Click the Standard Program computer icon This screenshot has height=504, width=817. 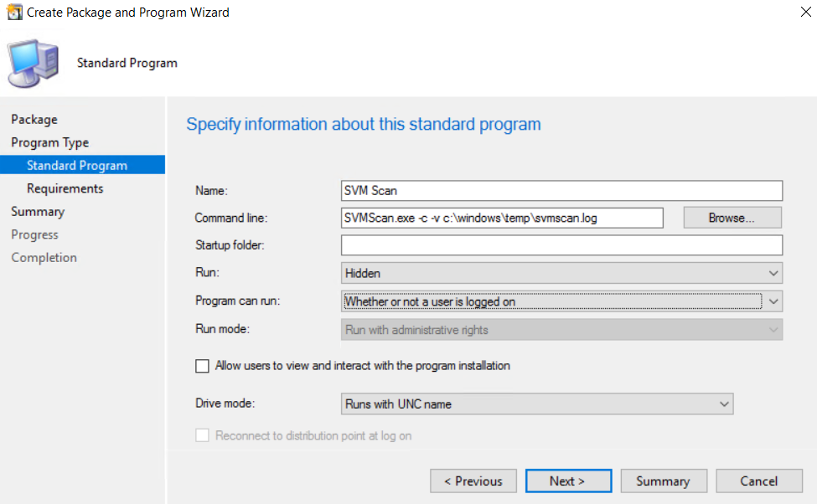point(34,63)
